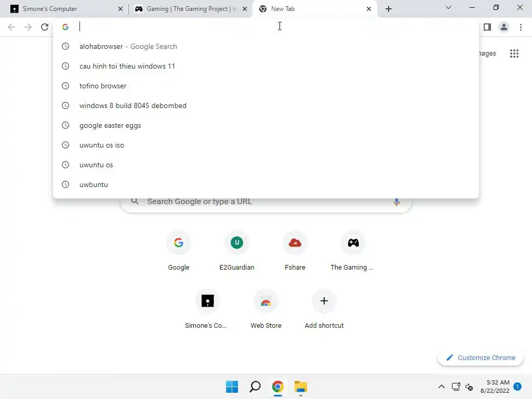This screenshot has height=399, width=532.
Task: Pick the uwbuntu suggestion
Action: pos(266,184)
